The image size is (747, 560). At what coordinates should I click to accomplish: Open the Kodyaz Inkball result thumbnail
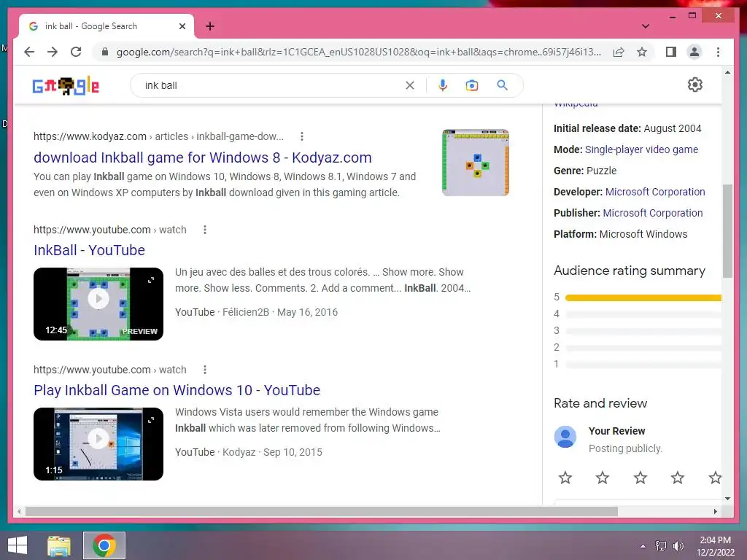[476, 163]
